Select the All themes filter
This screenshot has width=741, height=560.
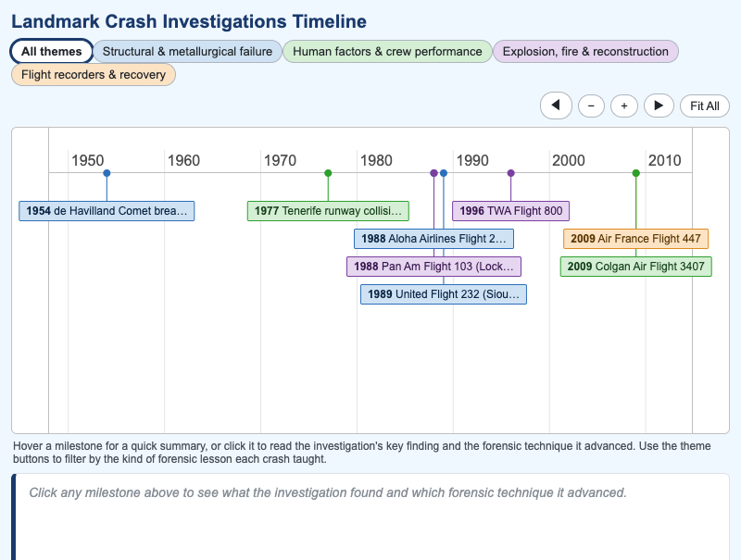[x=52, y=52]
